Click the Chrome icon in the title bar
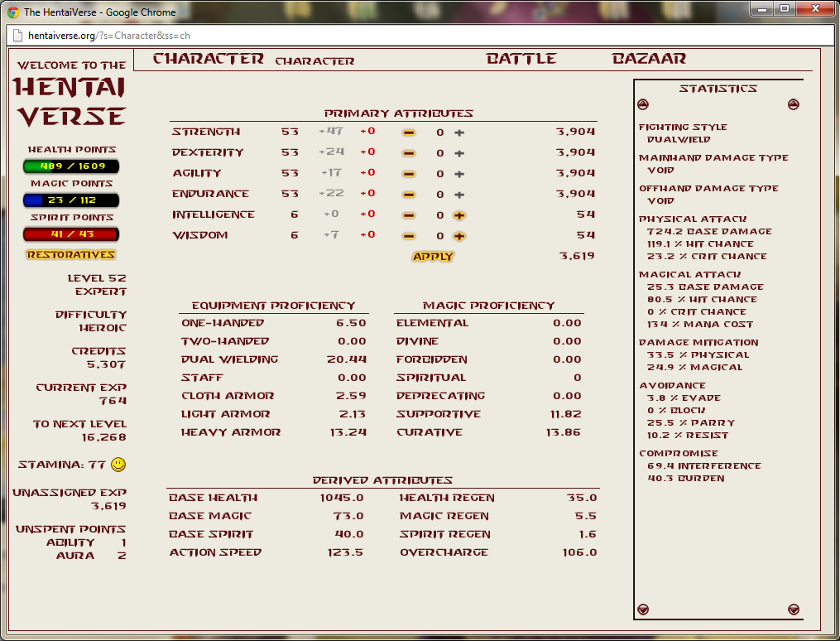The height and width of the screenshot is (641, 840). point(13,12)
